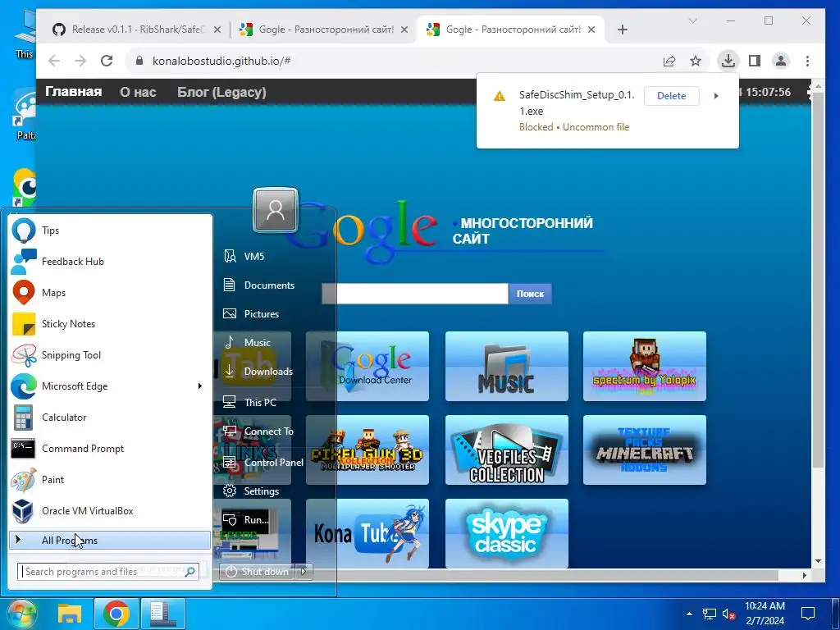Launch Paint
Image resolution: width=840 pixels, height=630 pixels.
tap(110, 479)
